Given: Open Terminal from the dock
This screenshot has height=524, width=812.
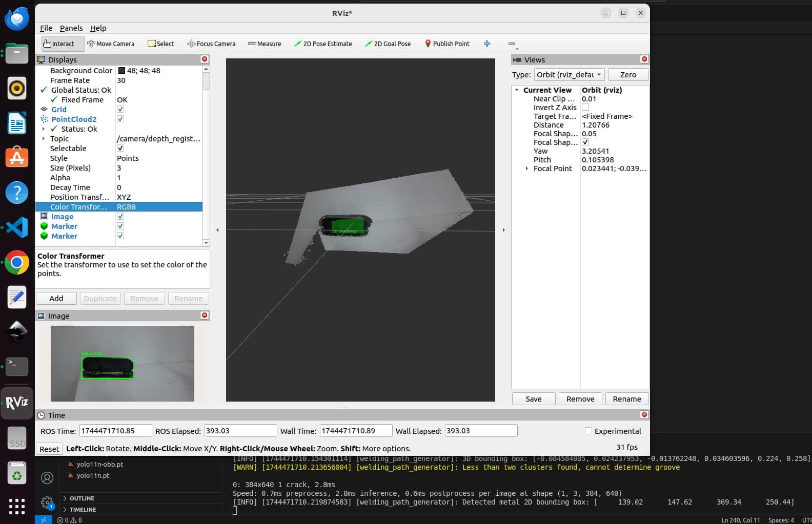Looking at the screenshot, I should [17, 366].
